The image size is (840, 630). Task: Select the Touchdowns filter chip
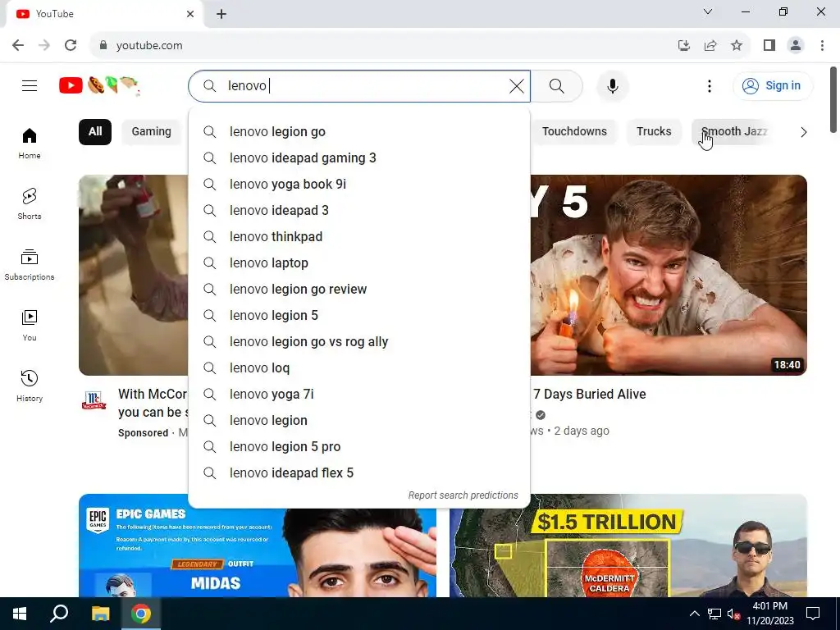tap(574, 132)
